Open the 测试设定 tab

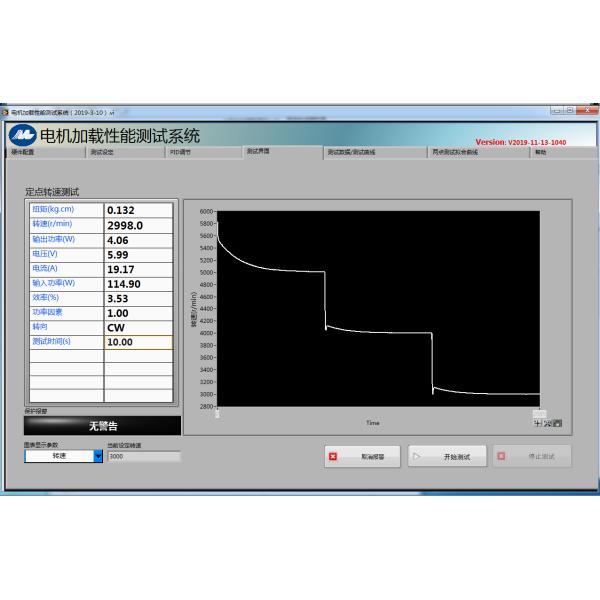click(102, 153)
